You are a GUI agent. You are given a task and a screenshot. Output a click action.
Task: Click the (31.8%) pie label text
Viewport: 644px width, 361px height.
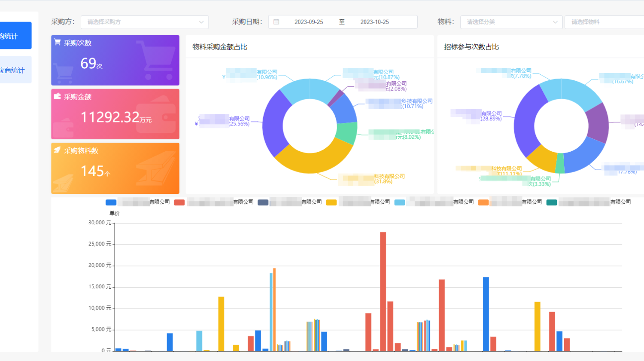coord(383,182)
